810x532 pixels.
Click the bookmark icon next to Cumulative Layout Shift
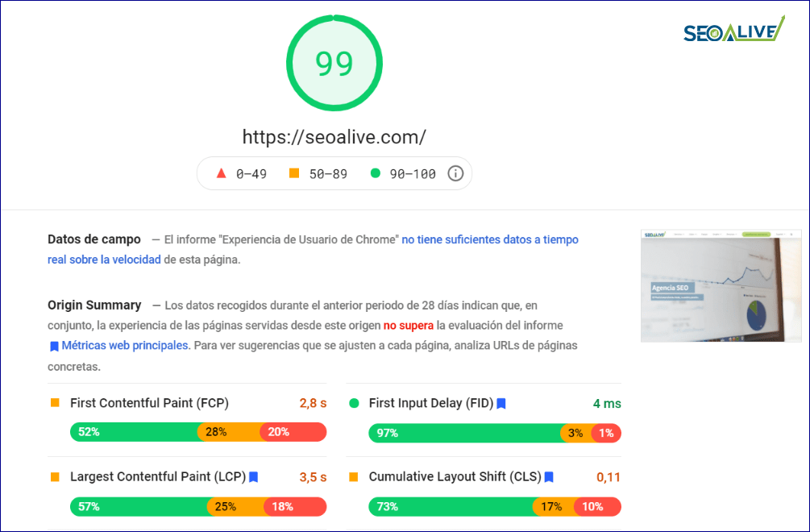coord(547,477)
